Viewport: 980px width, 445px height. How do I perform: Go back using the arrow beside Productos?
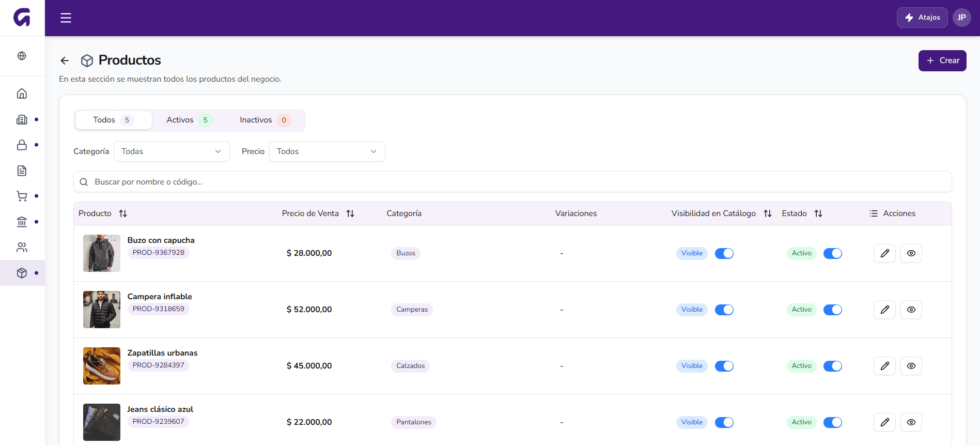click(65, 60)
